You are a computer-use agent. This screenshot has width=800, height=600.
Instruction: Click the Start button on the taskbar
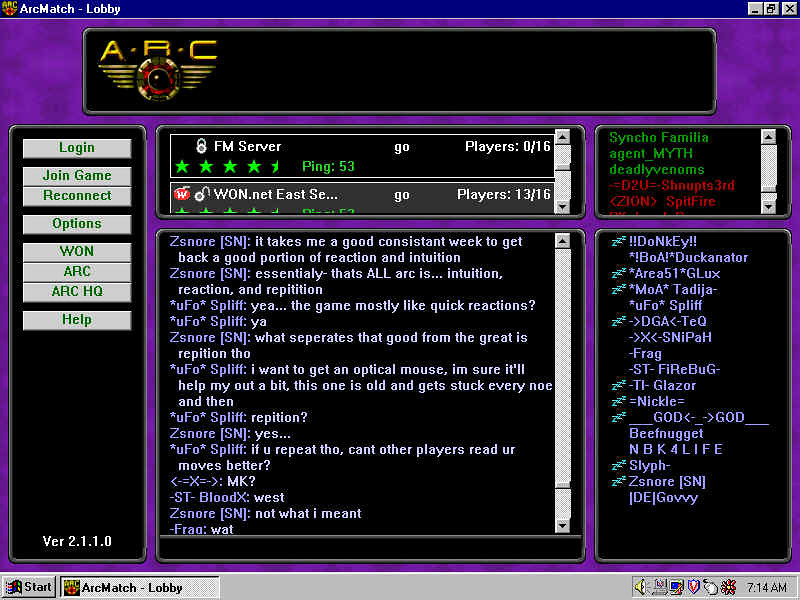(29, 587)
